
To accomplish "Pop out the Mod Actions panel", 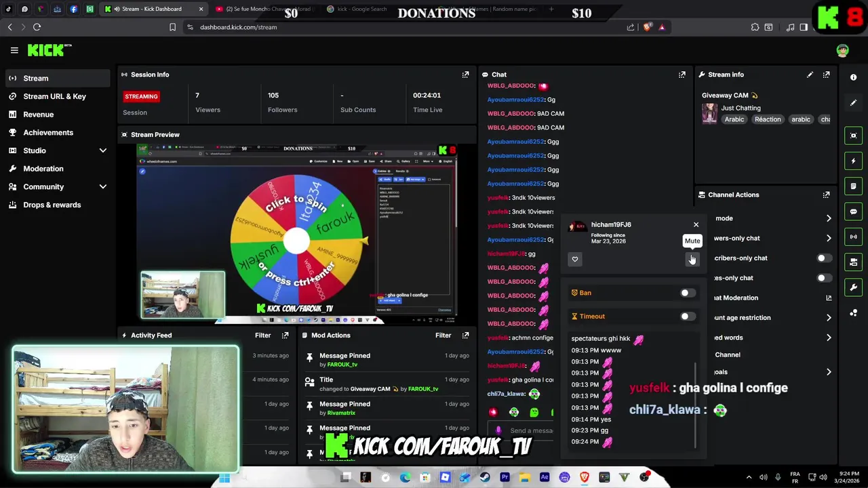I will [465, 335].
